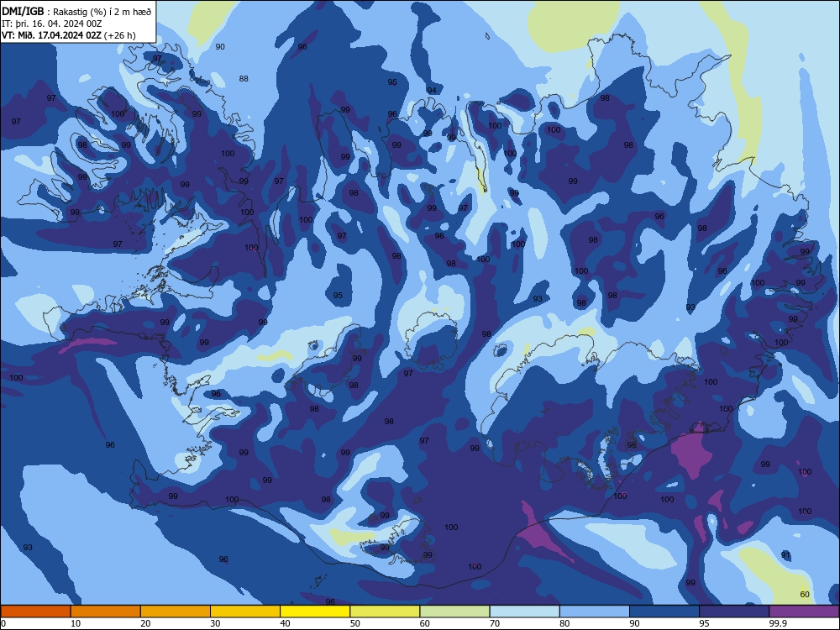The height and width of the screenshot is (630, 840).
Task: Click the '30' legend scale label
Action: (x=215, y=623)
